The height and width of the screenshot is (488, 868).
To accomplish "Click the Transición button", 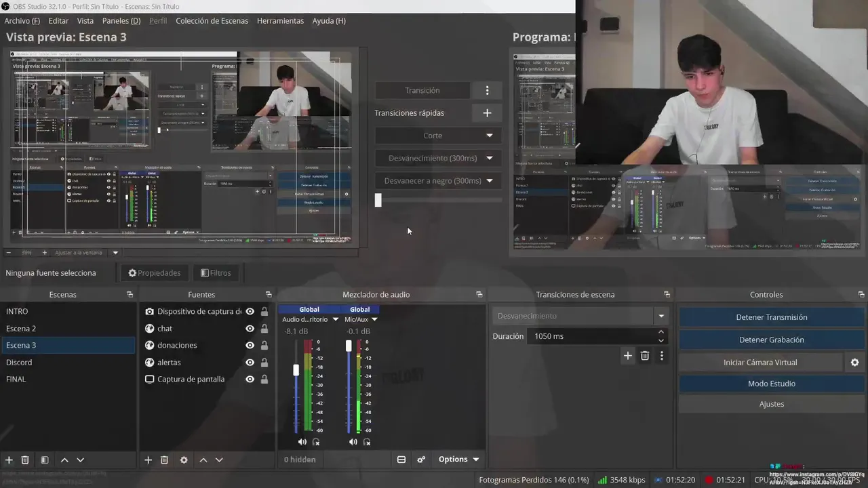I will (x=422, y=90).
